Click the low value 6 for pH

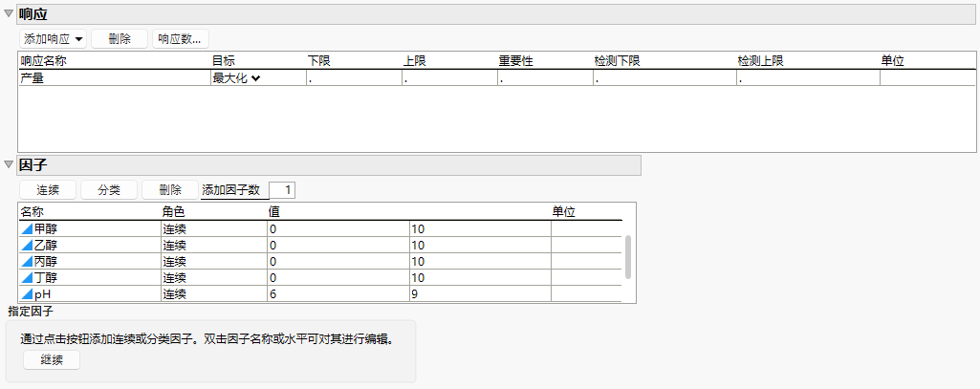click(x=338, y=294)
